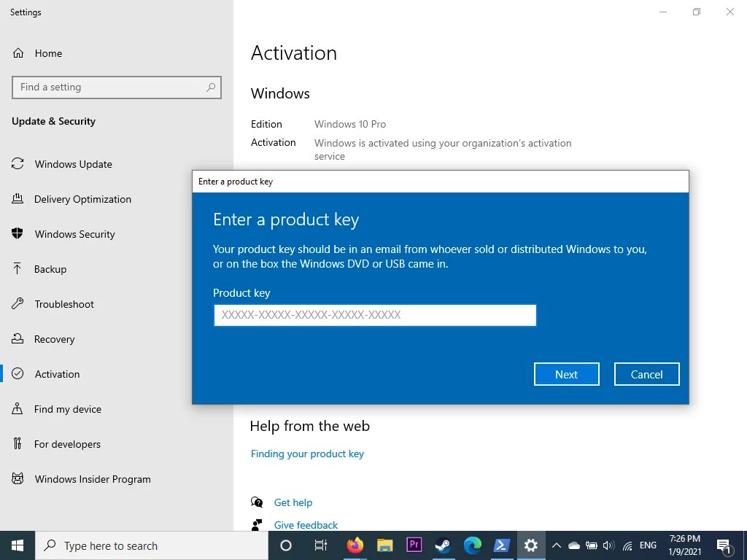Click the ENG language indicator
This screenshot has height=560, width=747.
tap(648, 545)
